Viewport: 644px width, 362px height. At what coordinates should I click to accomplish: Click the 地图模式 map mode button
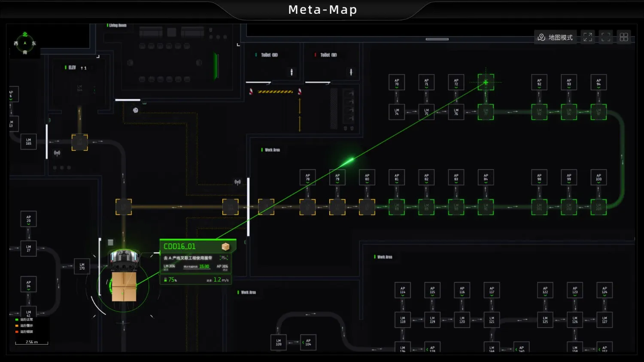click(x=555, y=37)
